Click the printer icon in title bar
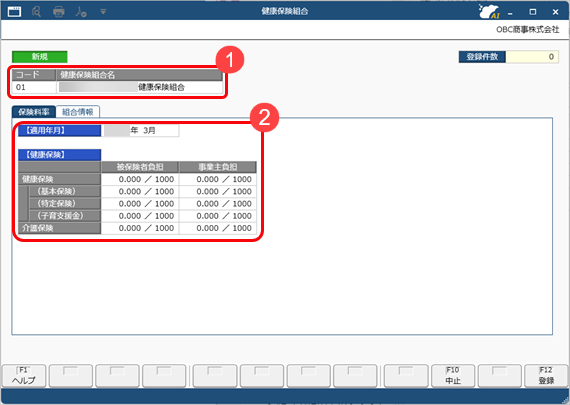Screen dimensions: 570x405 tap(59, 12)
